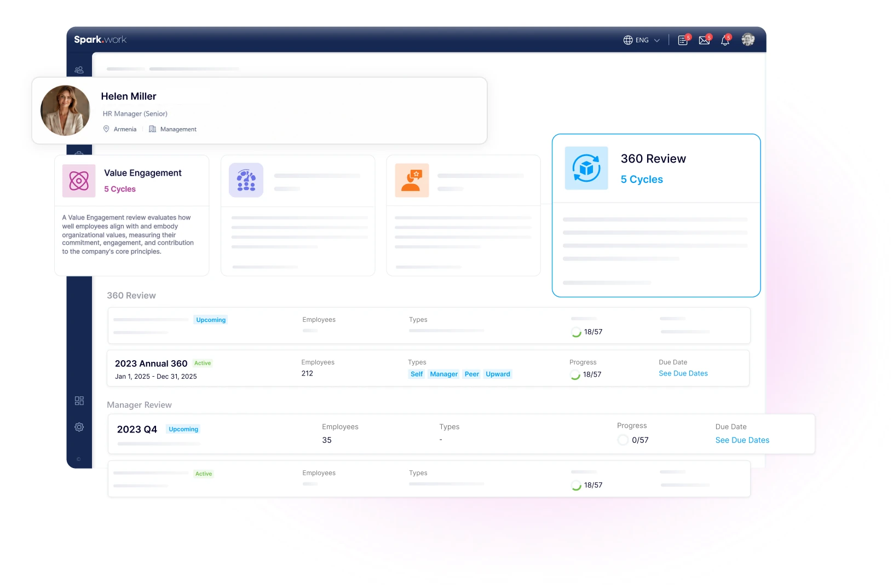Select the Manager type tag
The width and height of the screenshot is (893, 588).
pyautogui.click(x=444, y=374)
